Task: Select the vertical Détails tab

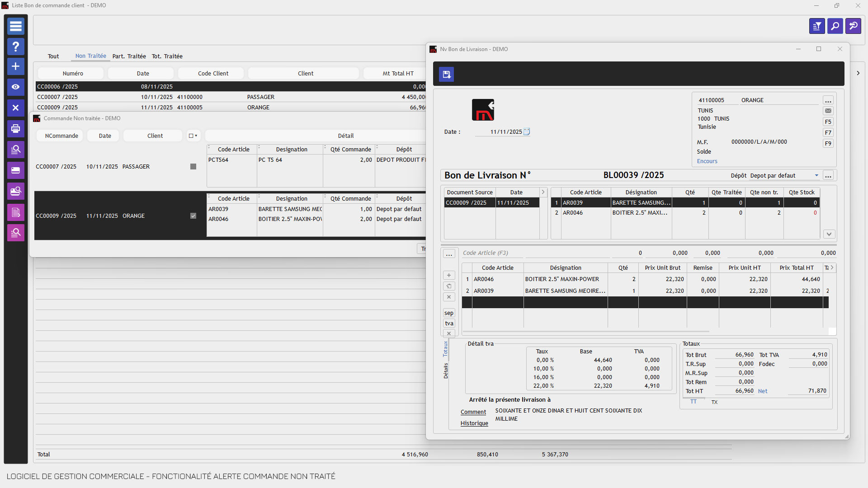Action: coord(445,371)
